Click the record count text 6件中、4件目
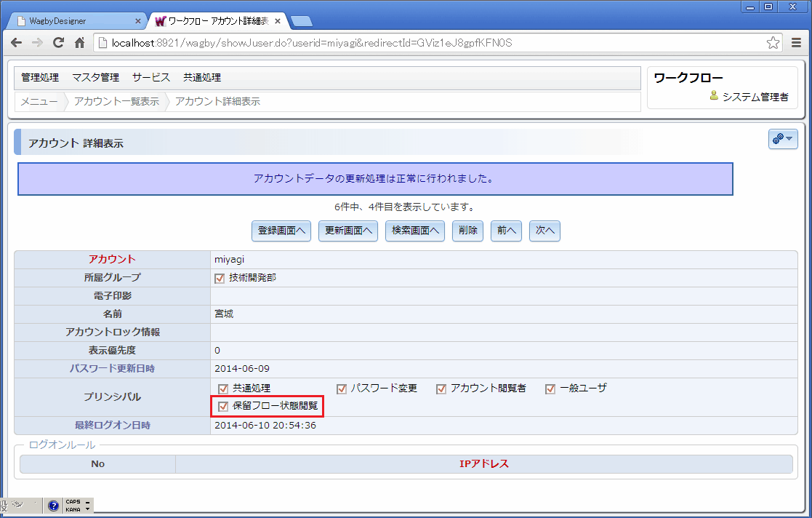This screenshot has height=518, width=812. (404, 207)
